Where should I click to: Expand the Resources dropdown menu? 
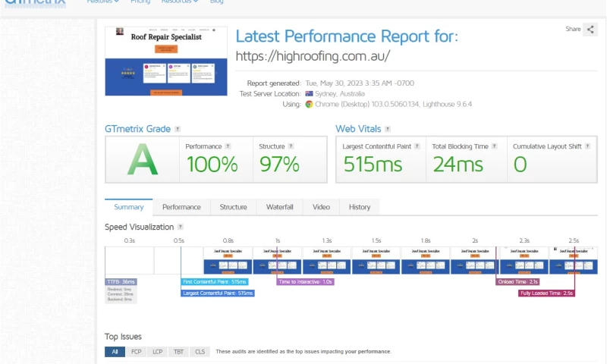coord(180,2)
